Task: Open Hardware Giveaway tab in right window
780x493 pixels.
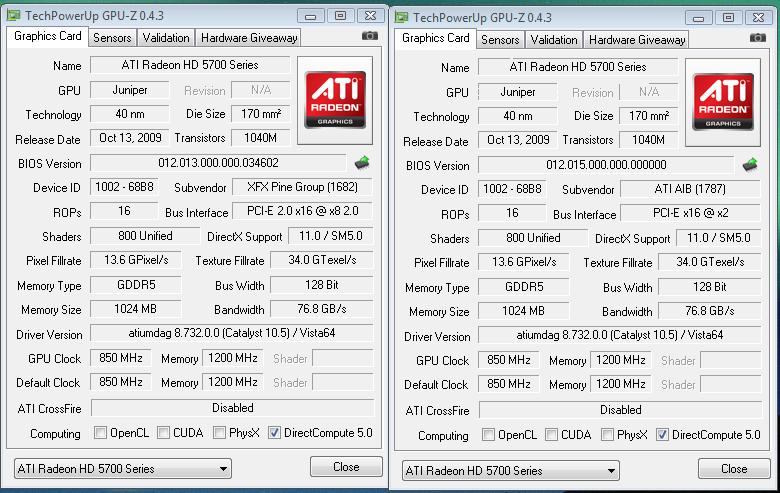Action: pyautogui.click(x=637, y=40)
